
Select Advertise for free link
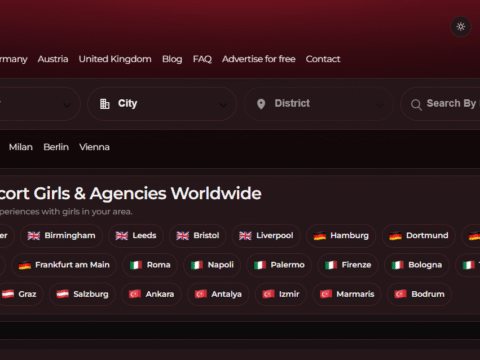click(259, 59)
